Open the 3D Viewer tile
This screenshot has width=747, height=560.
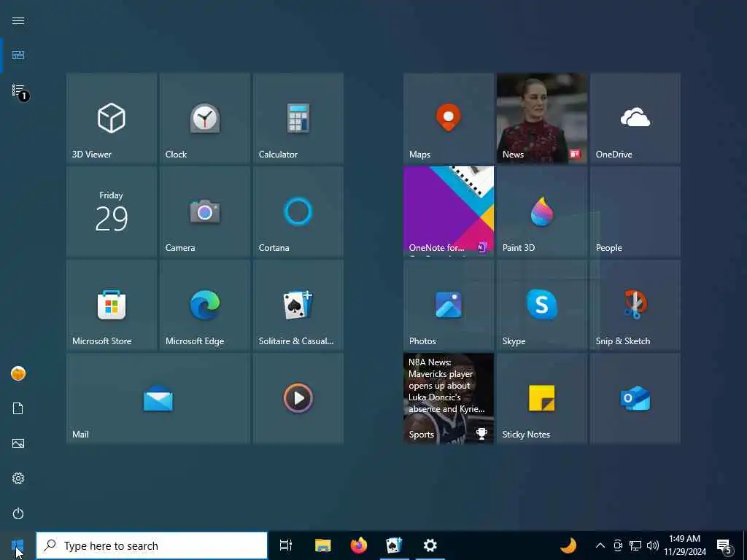pos(112,118)
